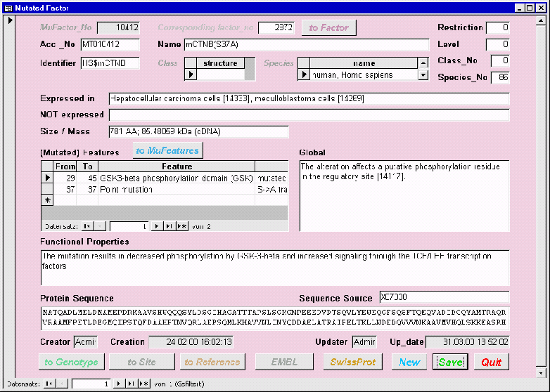Open the SwissProt link button
This screenshot has height=392, width=550.
(x=352, y=362)
